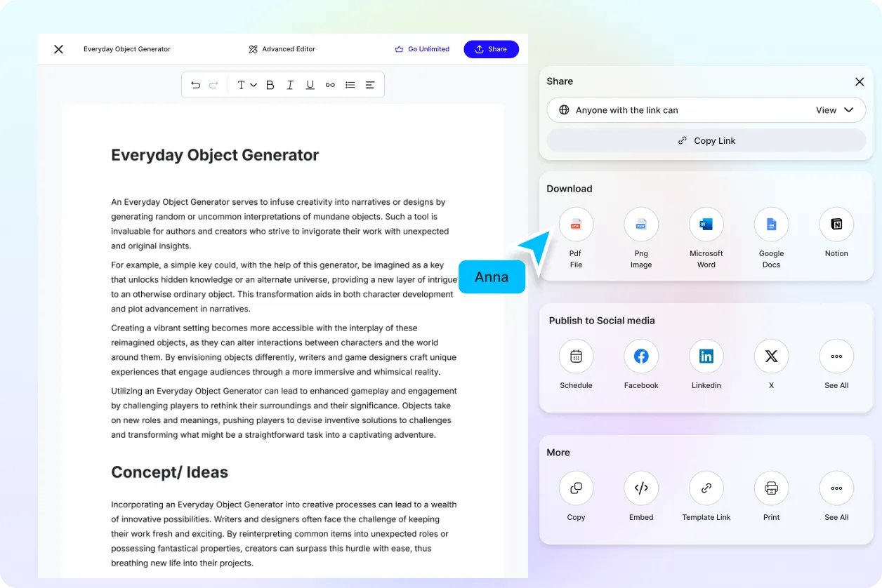Export to Microsoft Word

coord(706,224)
